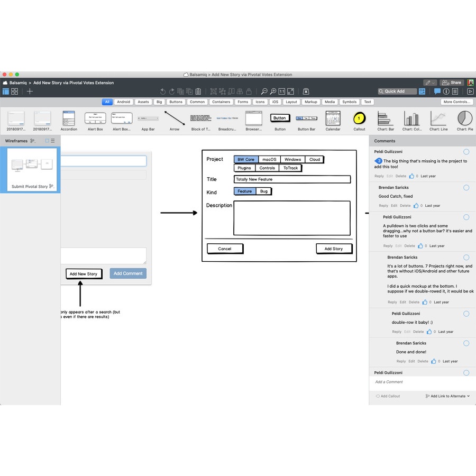Toggle resolved circle on 'Good Catch, fixed' comment

tap(466, 187)
